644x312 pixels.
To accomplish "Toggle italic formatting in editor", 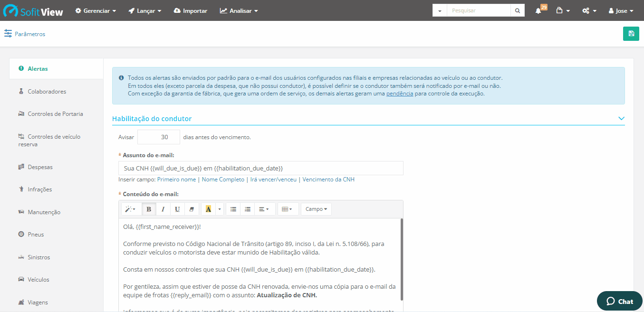I will [163, 209].
